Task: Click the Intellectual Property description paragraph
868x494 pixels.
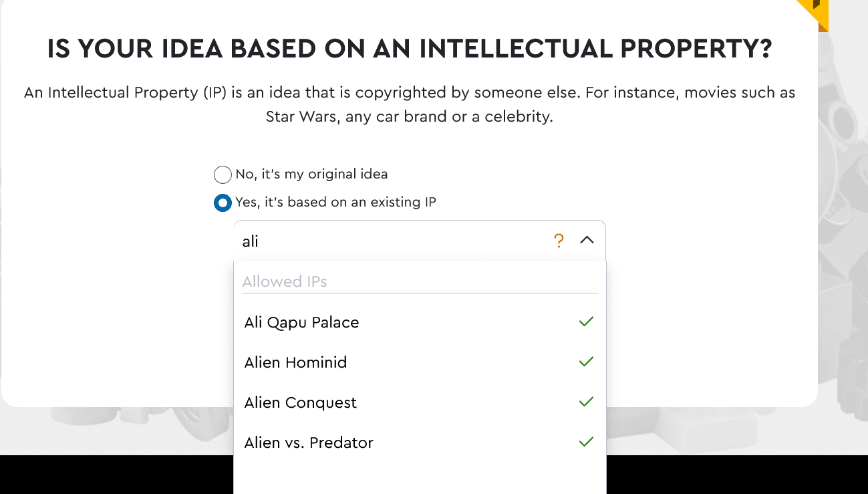Action: pyautogui.click(x=410, y=104)
